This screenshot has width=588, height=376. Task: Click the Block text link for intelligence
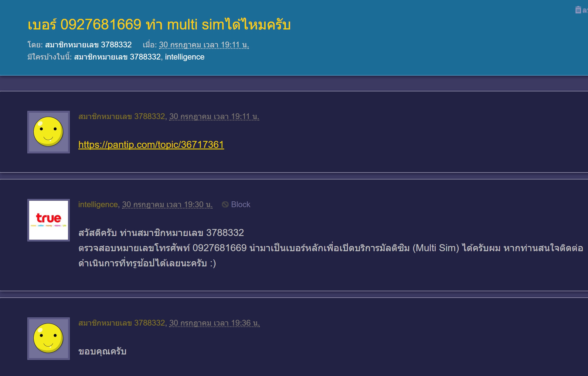tap(240, 204)
